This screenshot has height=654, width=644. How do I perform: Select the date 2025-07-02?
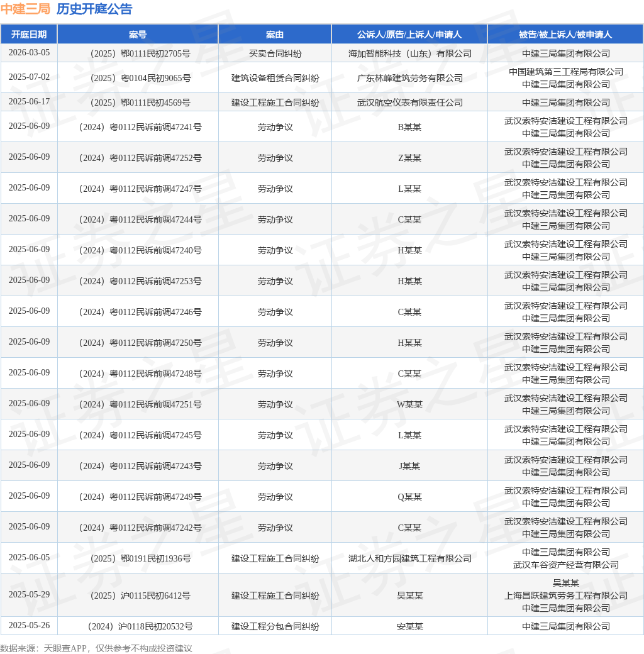pyautogui.click(x=29, y=77)
